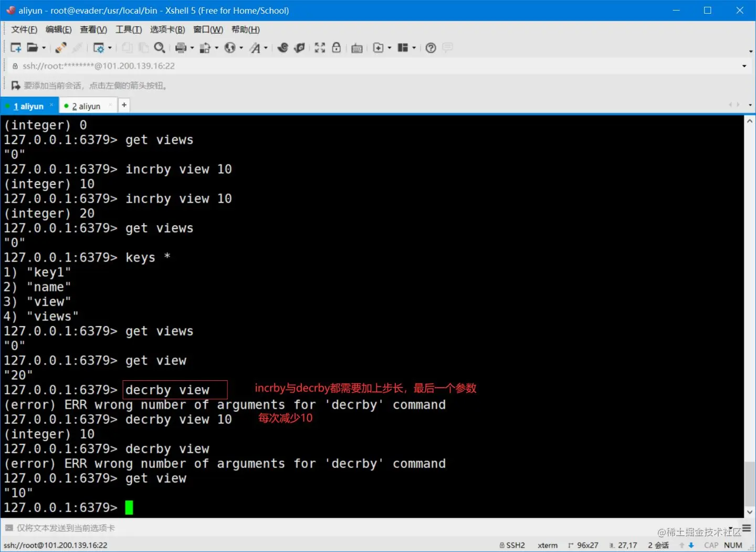The image size is (756, 552).
Task: Click the grayed Paste toolbar icon
Action: pyautogui.click(x=143, y=48)
